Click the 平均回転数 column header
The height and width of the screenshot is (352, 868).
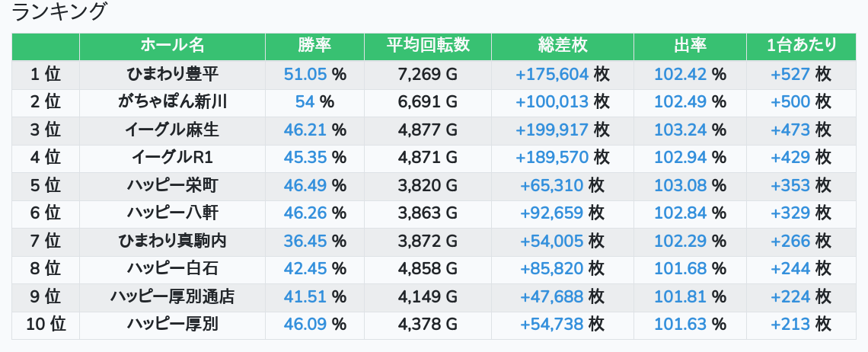(428, 46)
